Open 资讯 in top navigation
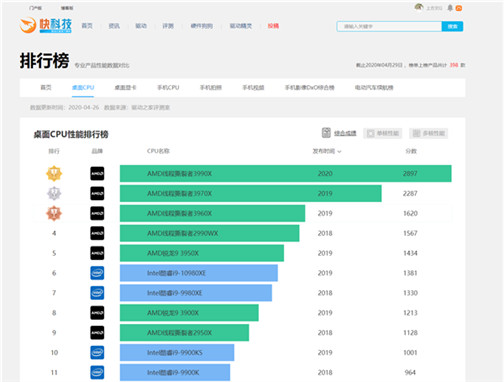This screenshot has height=382, width=504. coord(114,26)
